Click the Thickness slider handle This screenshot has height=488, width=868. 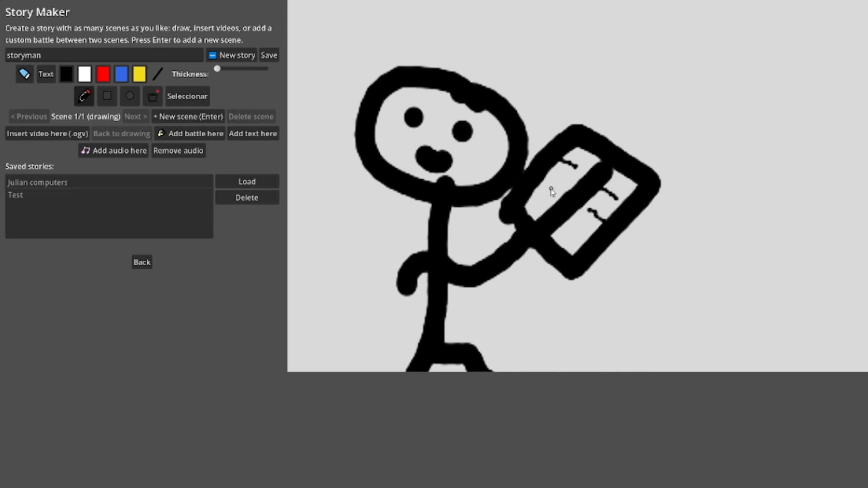pos(217,69)
